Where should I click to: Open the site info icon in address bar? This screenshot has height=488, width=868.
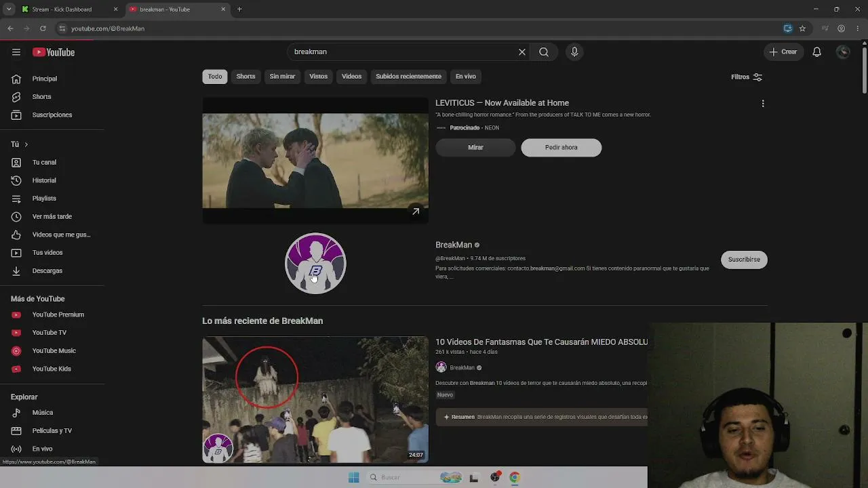pyautogui.click(x=62, y=28)
